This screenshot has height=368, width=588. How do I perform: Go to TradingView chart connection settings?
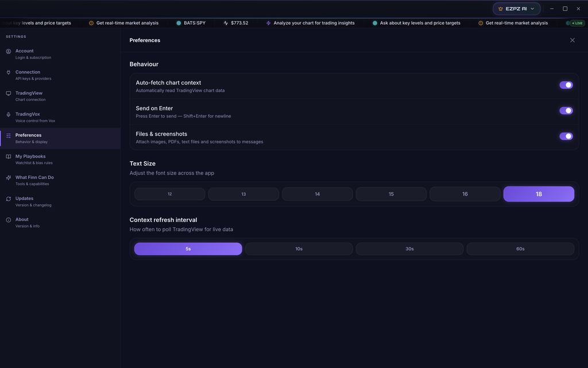pos(60,96)
